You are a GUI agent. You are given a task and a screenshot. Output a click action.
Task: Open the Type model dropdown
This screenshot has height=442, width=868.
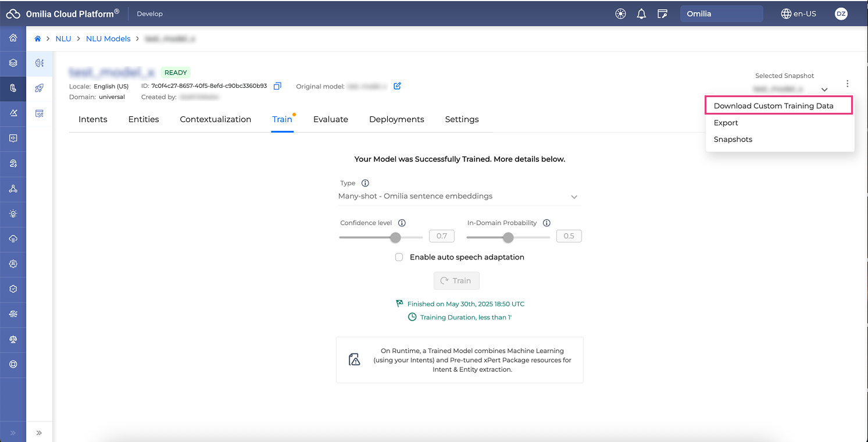tap(459, 197)
